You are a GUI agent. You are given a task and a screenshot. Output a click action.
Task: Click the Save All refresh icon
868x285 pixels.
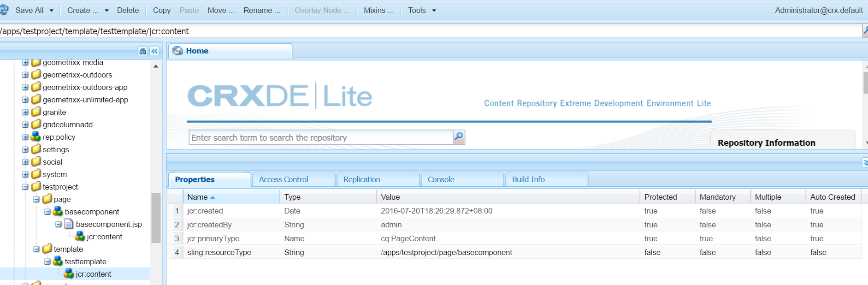point(4,10)
